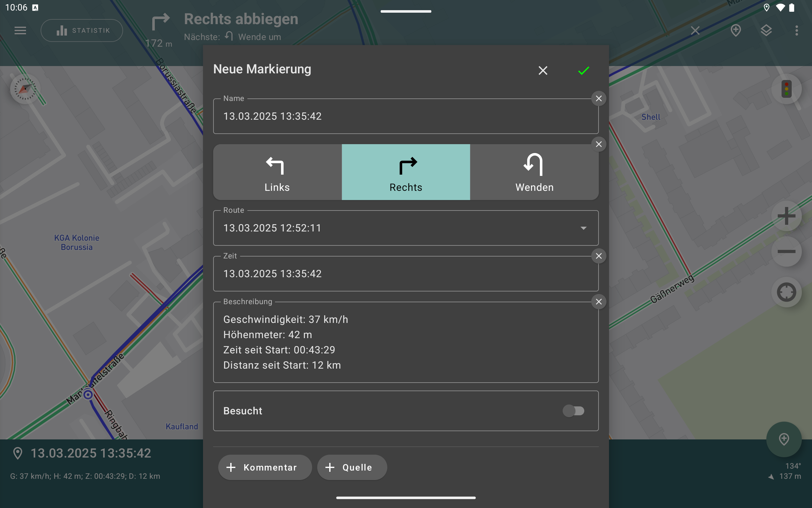Tap the 172 m distance indicator
The height and width of the screenshot is (508, 812).
pos(159,43)
